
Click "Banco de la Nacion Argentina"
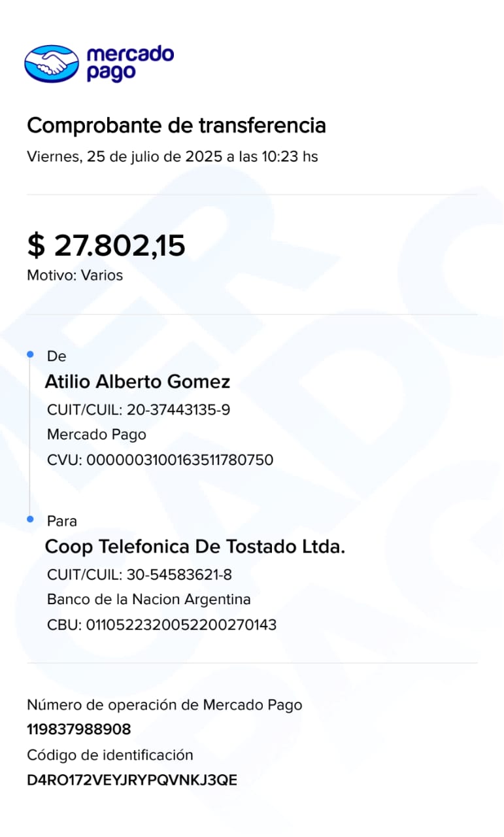click(149, 599)
